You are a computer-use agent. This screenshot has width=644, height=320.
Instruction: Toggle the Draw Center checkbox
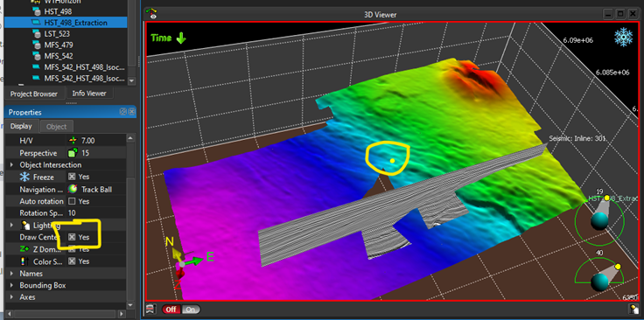pos(72,237)
